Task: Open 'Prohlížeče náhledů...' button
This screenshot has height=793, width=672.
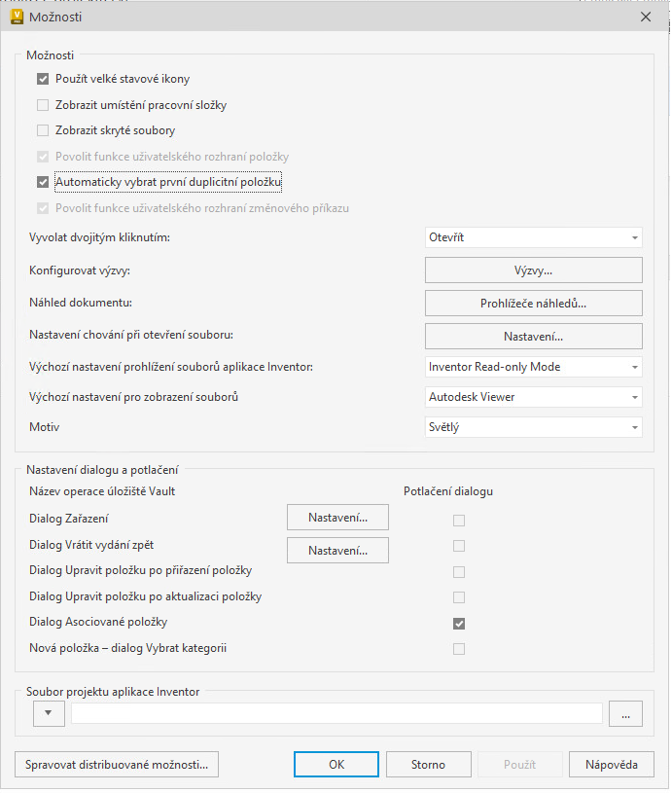Action: 534,303
